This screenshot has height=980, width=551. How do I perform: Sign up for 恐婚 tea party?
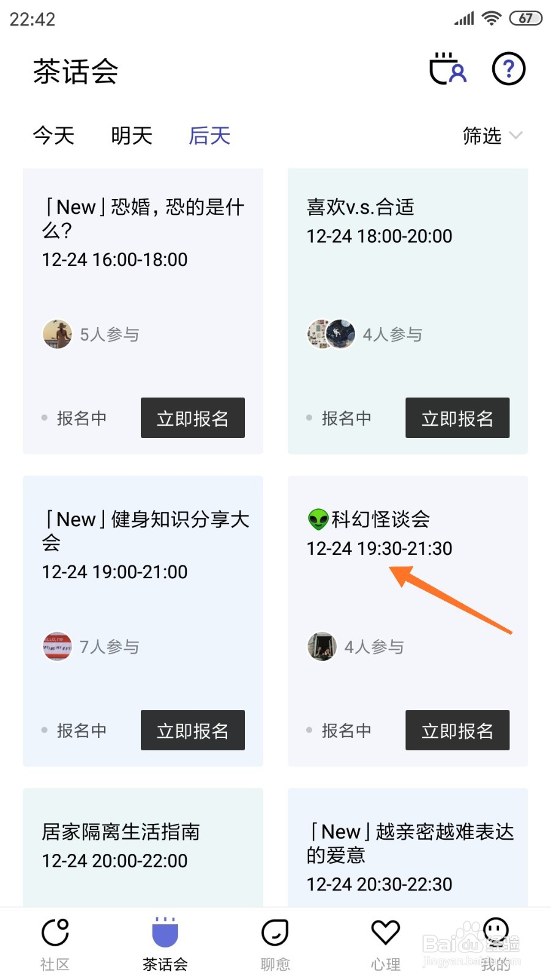point(193,418)
